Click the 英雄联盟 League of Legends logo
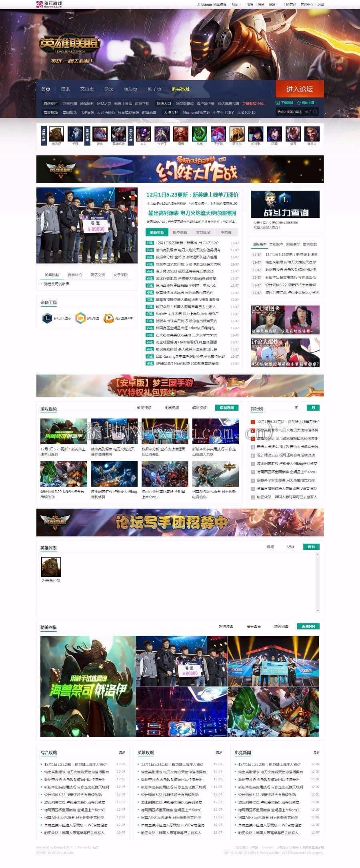This screenshot has height=868, width=360. click(69, 46)
